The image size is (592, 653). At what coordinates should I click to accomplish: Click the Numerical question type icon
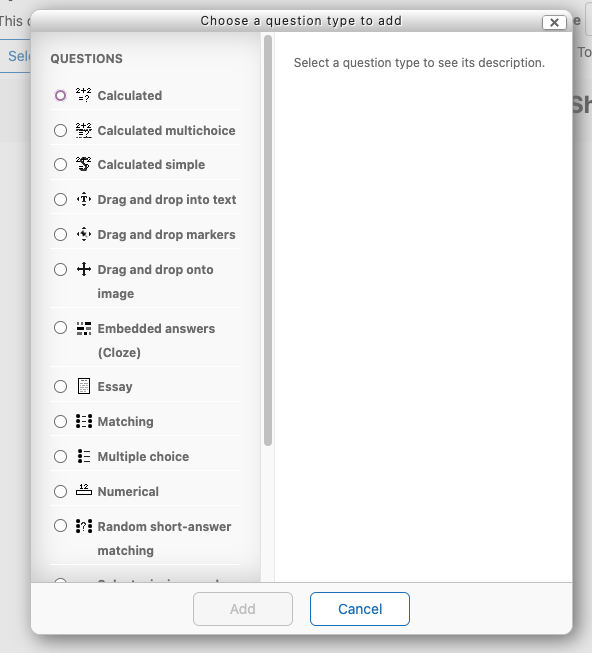pyautogui.click(x=84, y=490)
